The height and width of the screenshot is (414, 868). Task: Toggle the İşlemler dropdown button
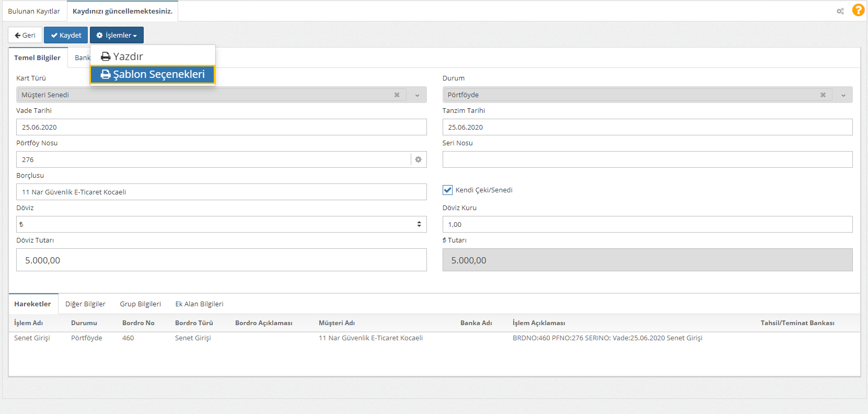coord(117,35)
